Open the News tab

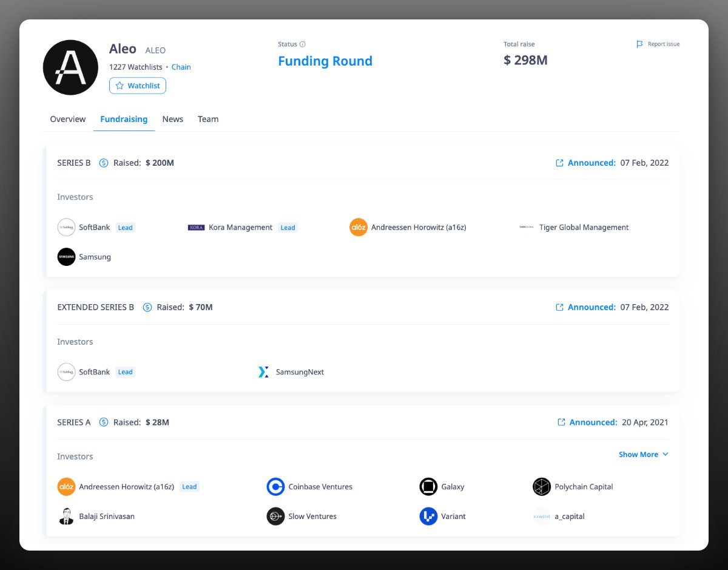[x=173, y=119]
